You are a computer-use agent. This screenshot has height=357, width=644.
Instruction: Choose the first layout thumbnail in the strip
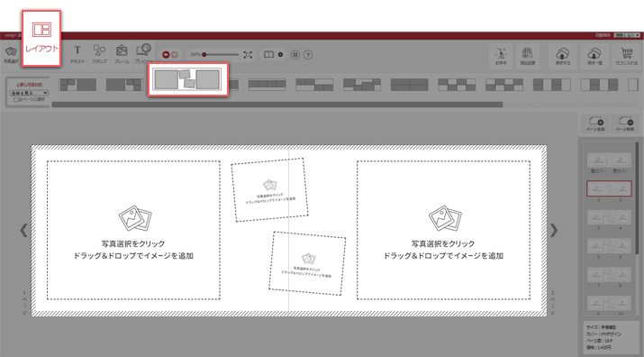(77, 85)
